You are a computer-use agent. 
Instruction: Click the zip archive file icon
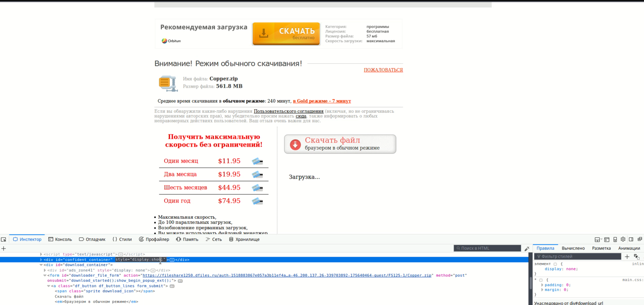[x=168, y=83]
